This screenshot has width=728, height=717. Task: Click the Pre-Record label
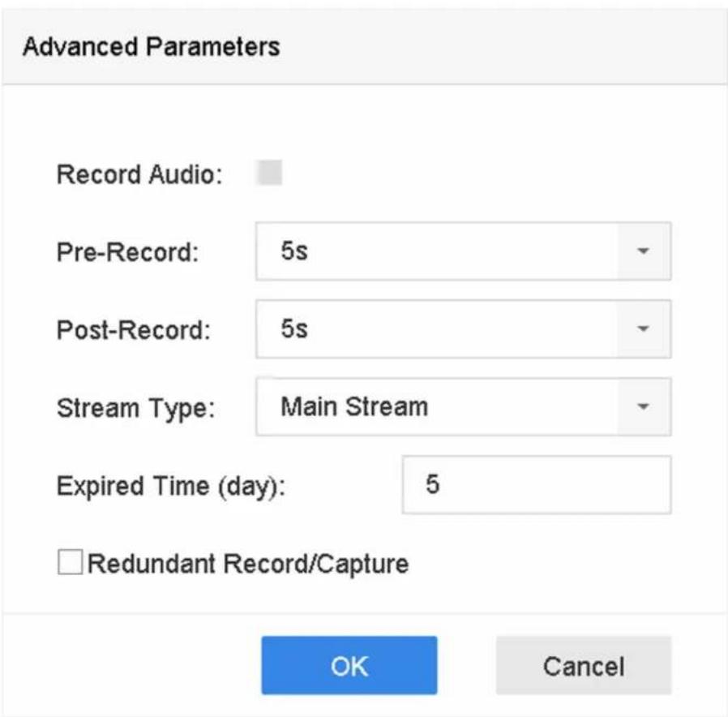coord(127,252)
